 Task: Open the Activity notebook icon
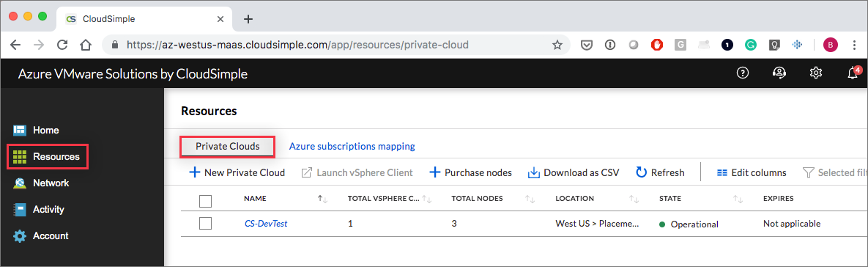pos(20,209)
